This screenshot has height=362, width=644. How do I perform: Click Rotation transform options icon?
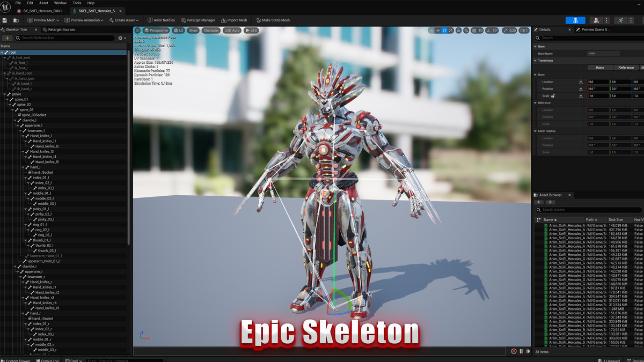pos(581,89)
